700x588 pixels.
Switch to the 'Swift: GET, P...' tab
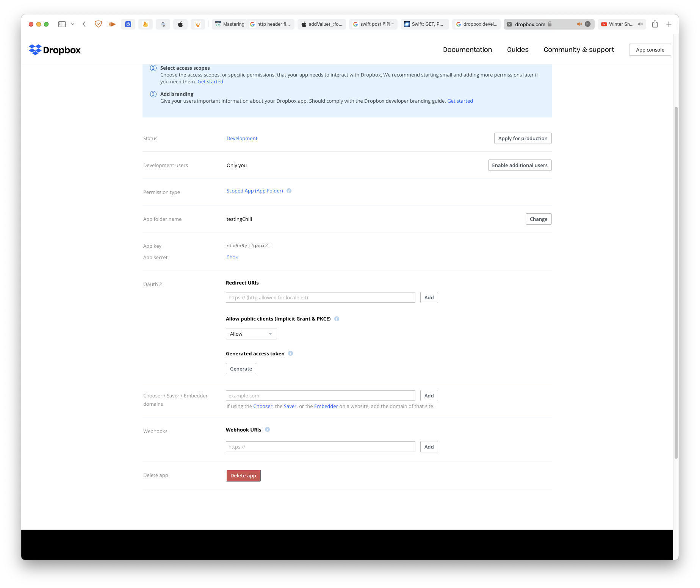click(425, 24)
